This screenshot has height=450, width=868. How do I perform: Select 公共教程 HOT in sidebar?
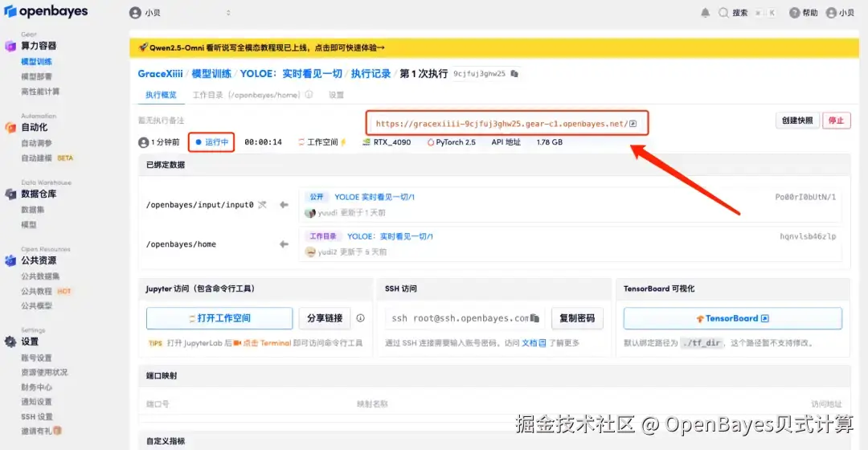(x=46, y=291)
